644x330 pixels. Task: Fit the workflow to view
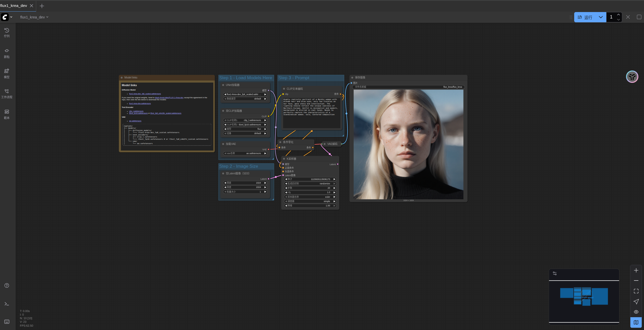click(x=636, y=291)
